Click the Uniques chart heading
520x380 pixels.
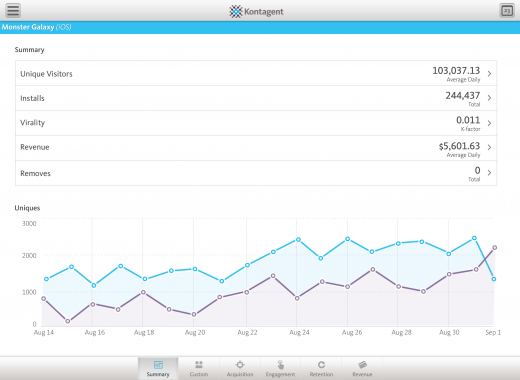click(27, 208)
